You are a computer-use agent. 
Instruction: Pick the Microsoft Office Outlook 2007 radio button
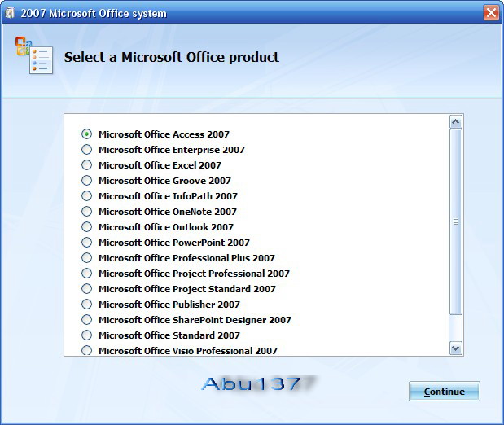(86, 226)
